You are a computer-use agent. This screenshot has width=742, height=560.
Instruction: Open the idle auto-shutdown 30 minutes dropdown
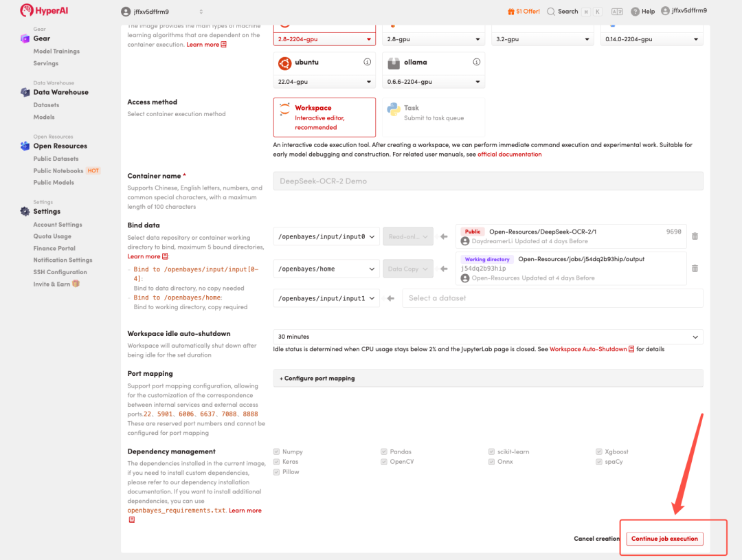(x=488, y=337)
